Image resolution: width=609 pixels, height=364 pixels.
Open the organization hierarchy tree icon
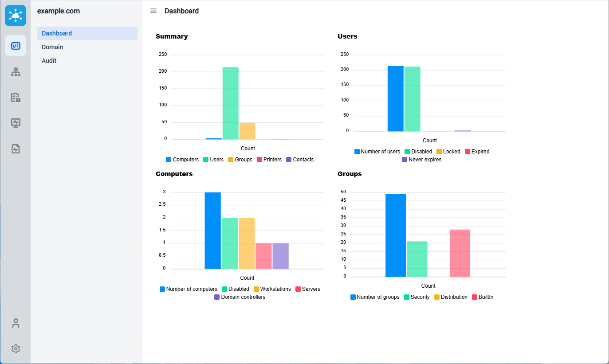[x=16, y=72]
